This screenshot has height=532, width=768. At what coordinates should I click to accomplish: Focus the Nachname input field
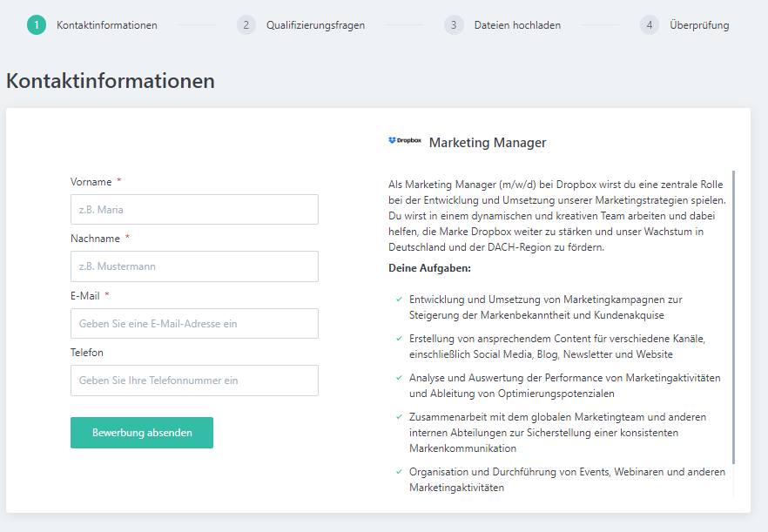pos(194,266)
